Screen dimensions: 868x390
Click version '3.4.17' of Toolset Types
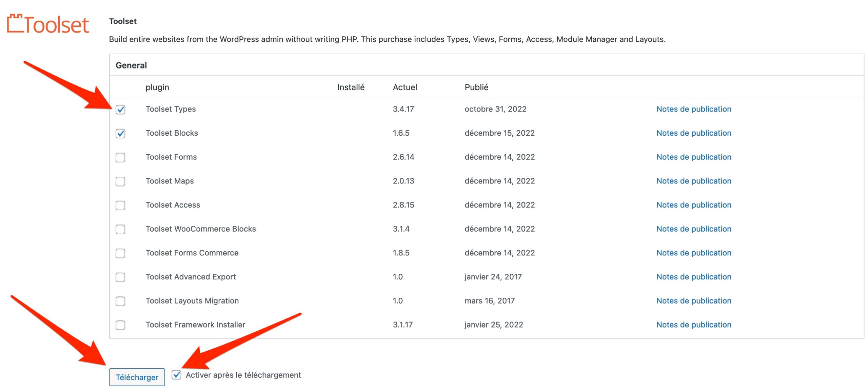(403, 109)
